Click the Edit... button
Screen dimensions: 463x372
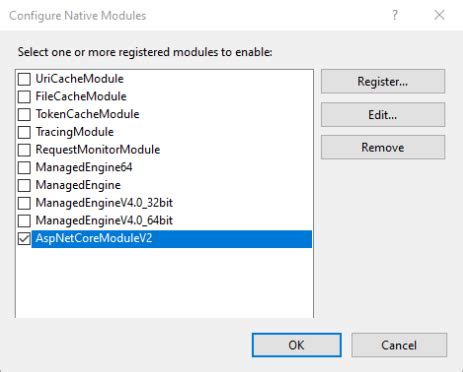pos(383,115)
